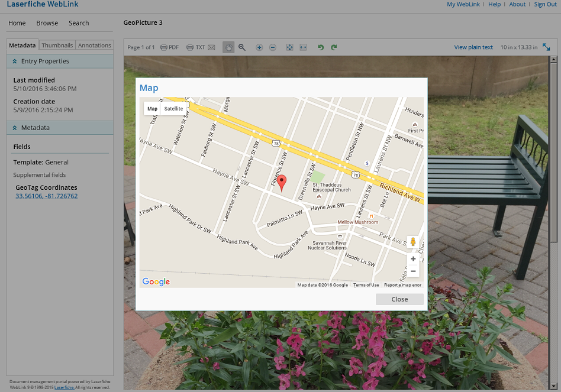
Task: Zoom out with minus circle icon
Action: 273,47
